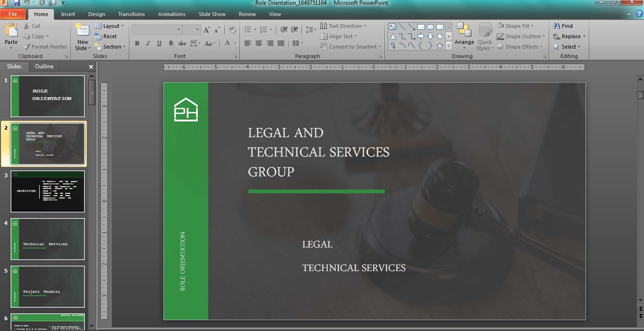Click the slide title LEGAL AND TECHNICAL SERVICES GROUP
644x331 pixels.
[x=319, y=152]
